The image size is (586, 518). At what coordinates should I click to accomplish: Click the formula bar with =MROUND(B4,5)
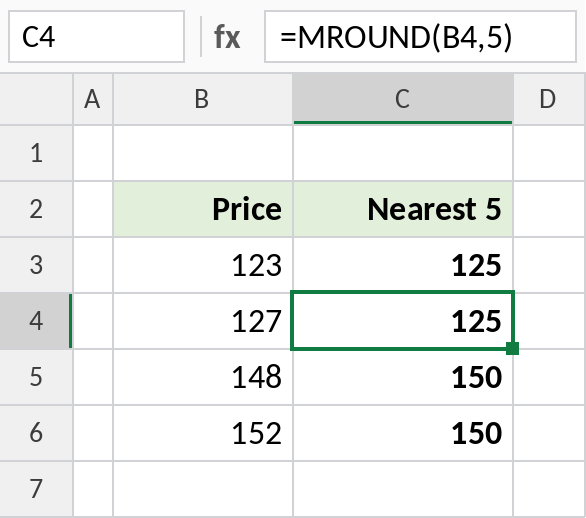(x=420, y=37)
